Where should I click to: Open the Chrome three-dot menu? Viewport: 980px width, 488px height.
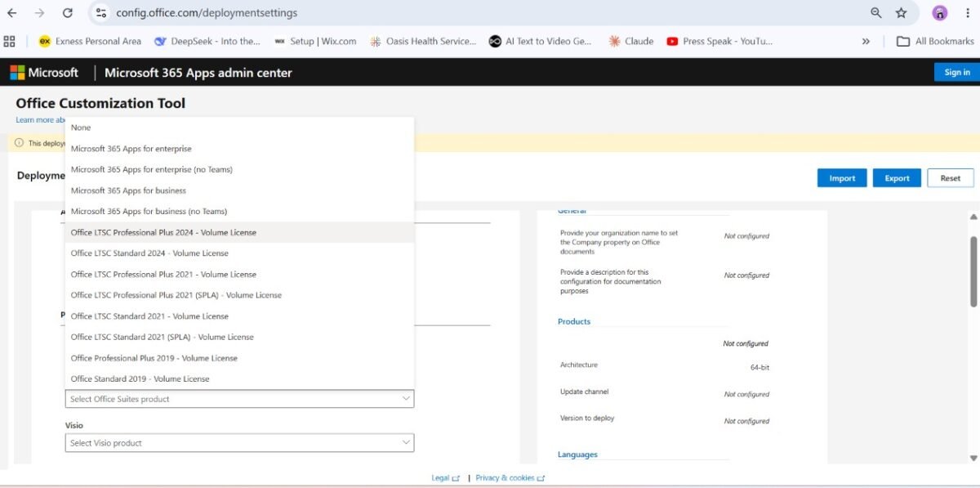(x=968, y=13)
